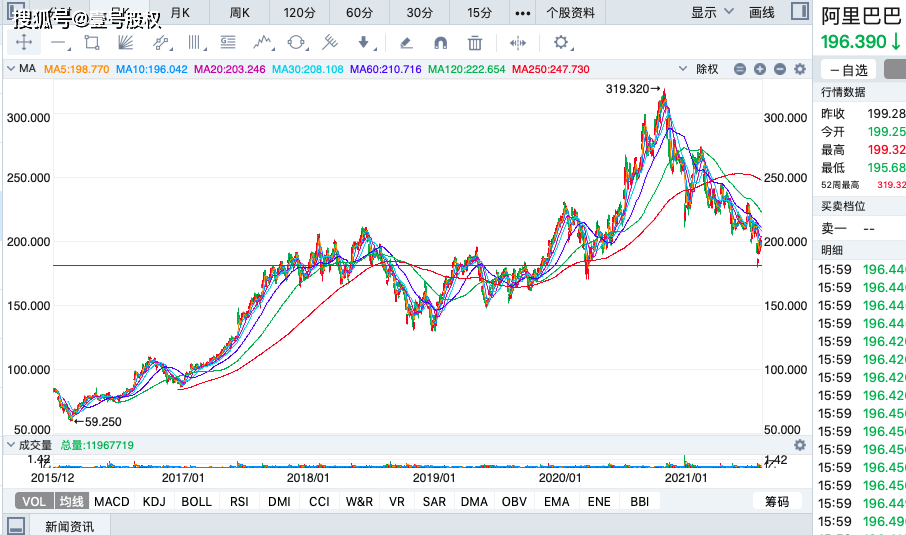Click the minus circle icon
The height and width of the screenshot is (535, 906).
(x=779, y=69)
